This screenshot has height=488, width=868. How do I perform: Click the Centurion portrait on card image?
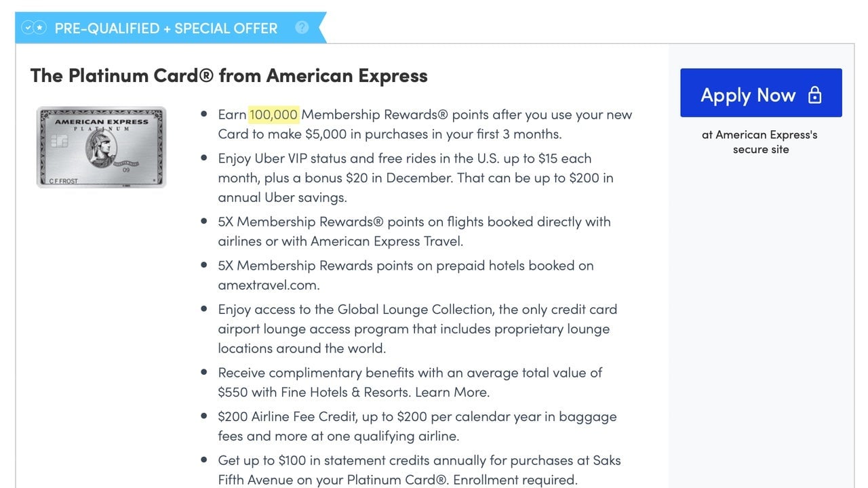tap(101, 147)
